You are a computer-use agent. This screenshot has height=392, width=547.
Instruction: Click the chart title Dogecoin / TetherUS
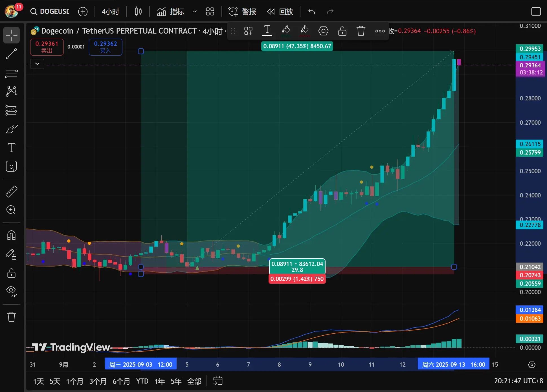tap(119, 31)
